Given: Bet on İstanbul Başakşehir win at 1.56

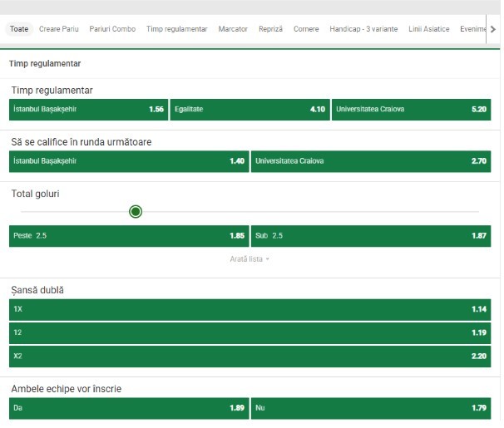Looking at the screenshot, I should click(88, 110).
